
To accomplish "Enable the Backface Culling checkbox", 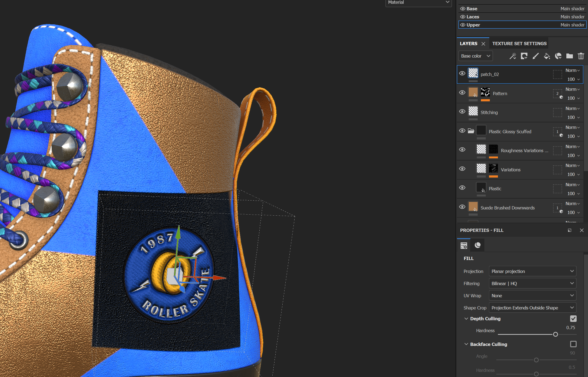I will (573, 344).
